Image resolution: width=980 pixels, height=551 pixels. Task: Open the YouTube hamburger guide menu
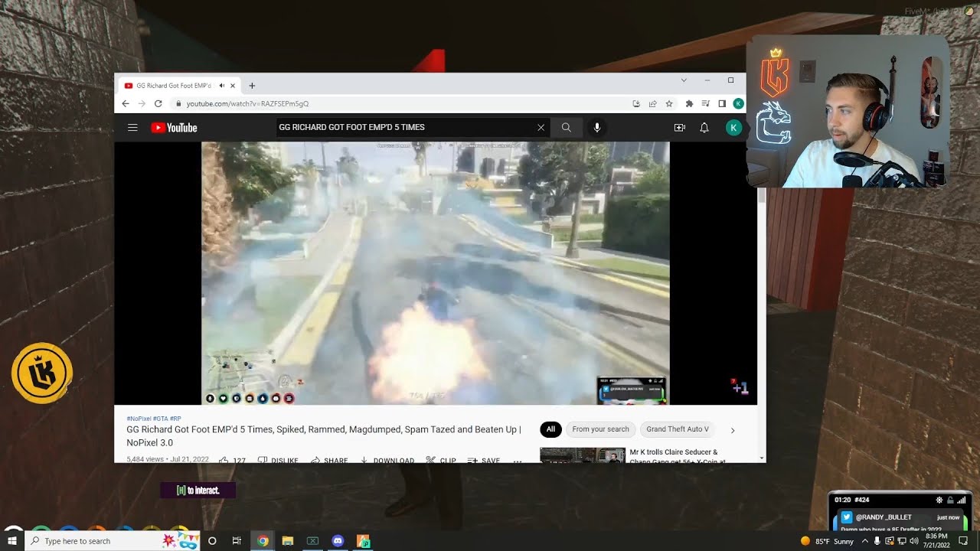[x=132, y=128]
